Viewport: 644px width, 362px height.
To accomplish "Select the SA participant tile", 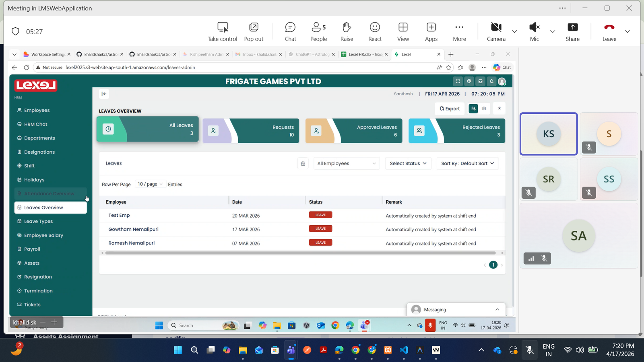I will pyautogui.click(x=579, y=236).
